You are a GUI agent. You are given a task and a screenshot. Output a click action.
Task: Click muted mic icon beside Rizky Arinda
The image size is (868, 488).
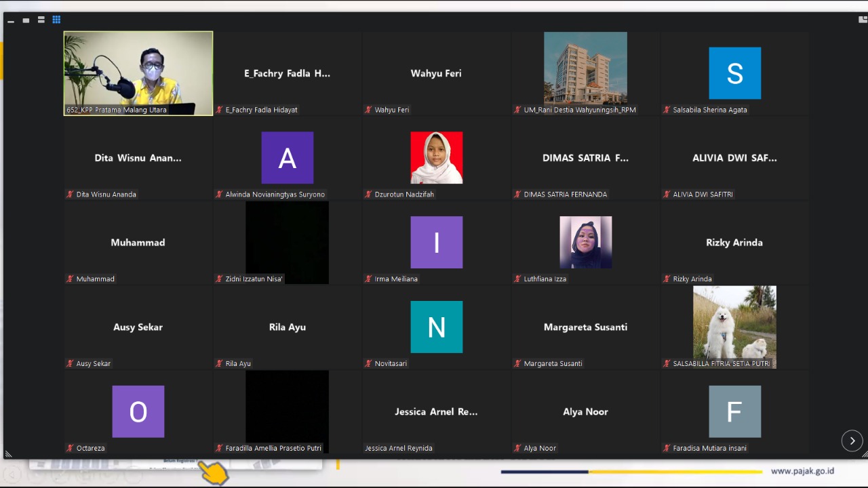click(667, 279)
